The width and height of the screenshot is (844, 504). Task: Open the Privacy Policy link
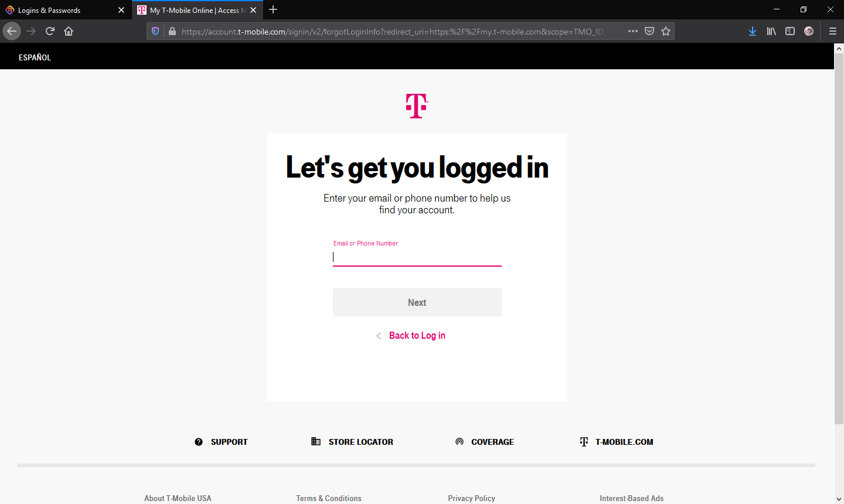472,498
